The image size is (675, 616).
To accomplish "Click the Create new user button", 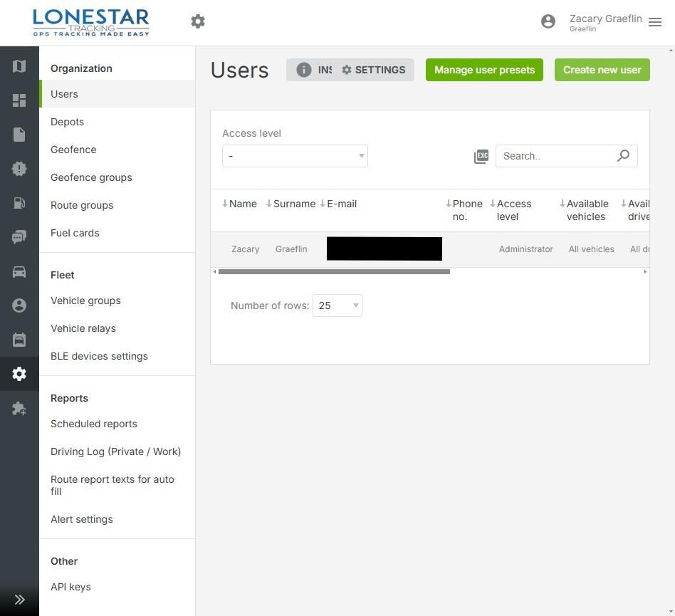I will (602, 70).
